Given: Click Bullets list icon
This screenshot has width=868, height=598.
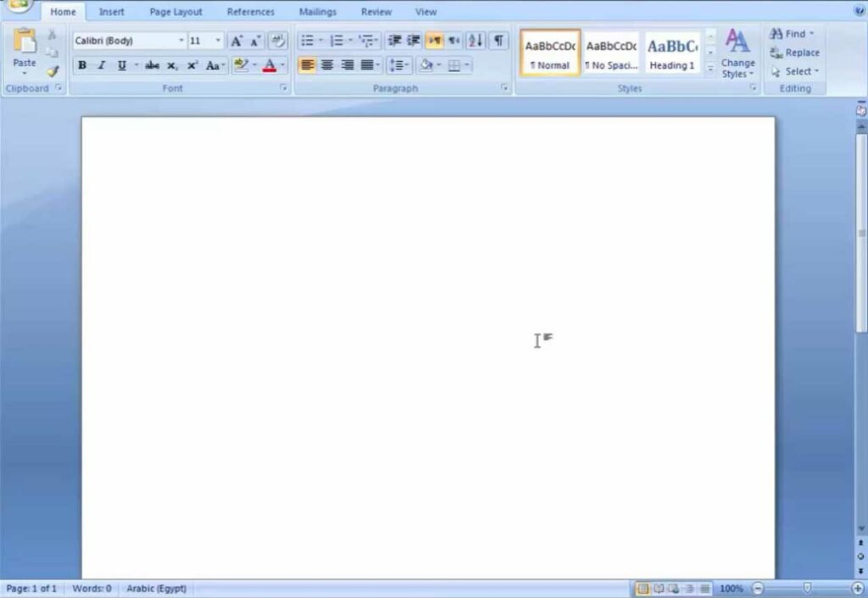Looking at the screenshot, I should click(x=307, y=41).
